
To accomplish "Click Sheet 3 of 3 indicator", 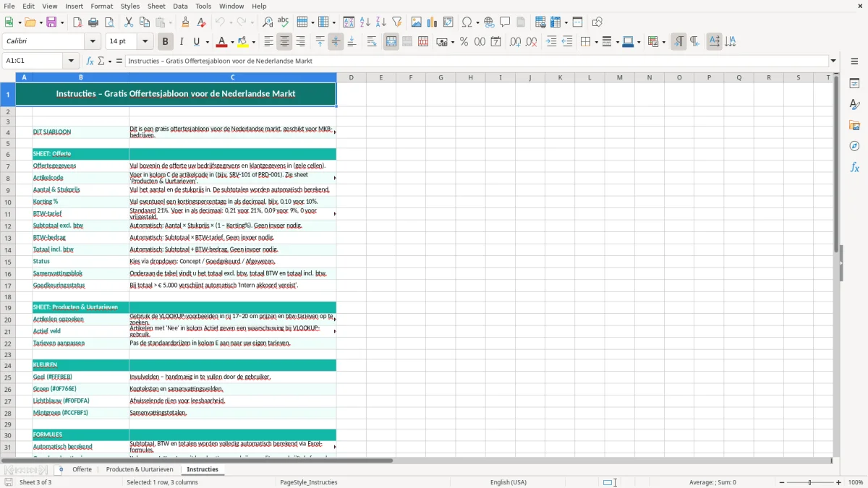I will (35, 482).
